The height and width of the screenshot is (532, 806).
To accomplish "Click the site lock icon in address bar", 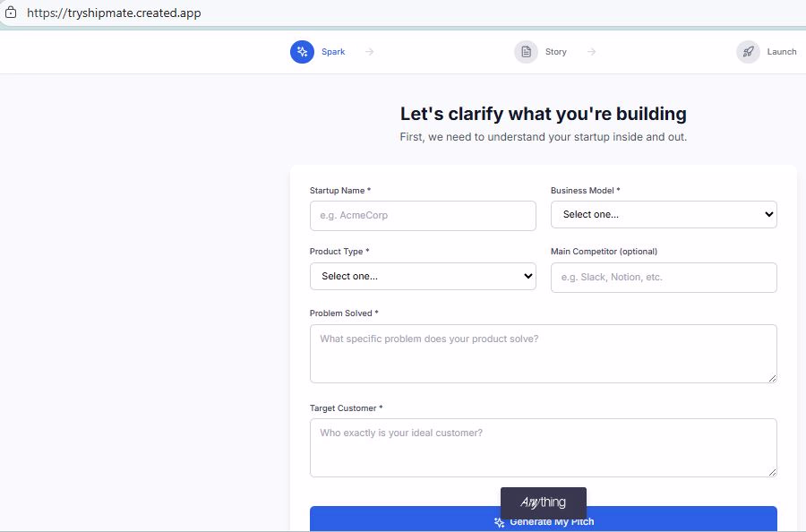I will [x=11, y=13].
